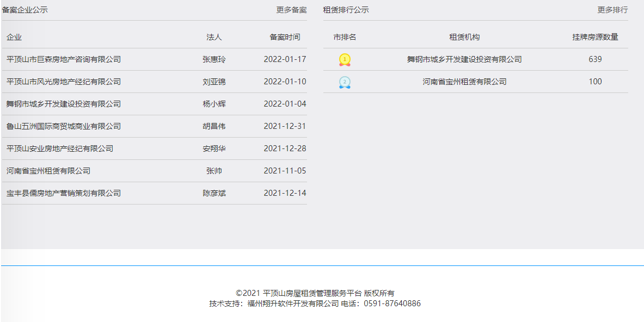Click the gold first-place medal icon
644x322 pixels.
345,60
